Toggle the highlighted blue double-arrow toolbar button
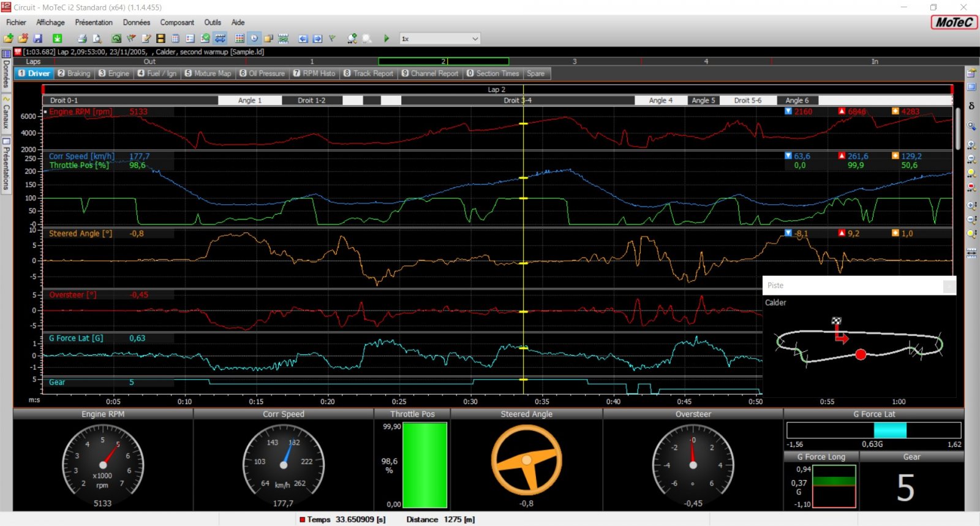The width and height of the screenshot is (980, 526). pyautogui.click(x=220, y=39)
